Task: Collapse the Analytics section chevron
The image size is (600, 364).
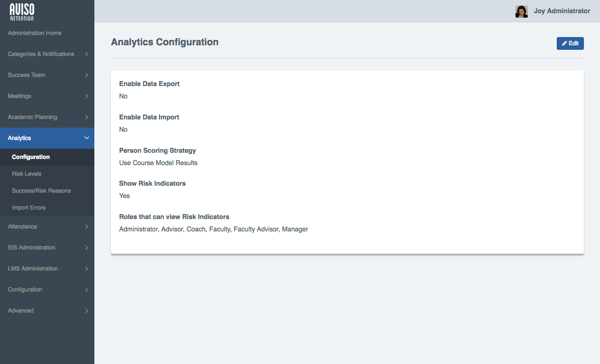Action: coord(87,138)
